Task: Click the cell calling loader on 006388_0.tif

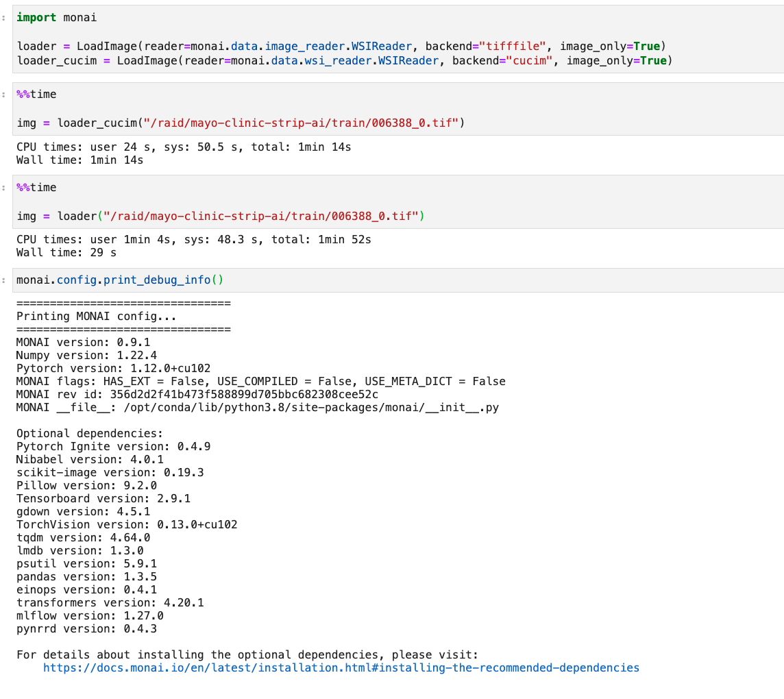Action: coord(398,202)
